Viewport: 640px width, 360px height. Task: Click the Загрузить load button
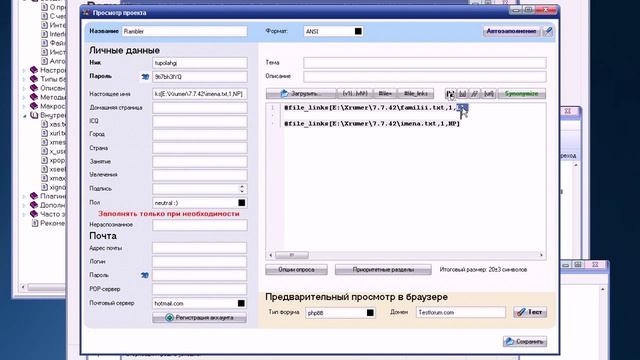pos(301,93)
